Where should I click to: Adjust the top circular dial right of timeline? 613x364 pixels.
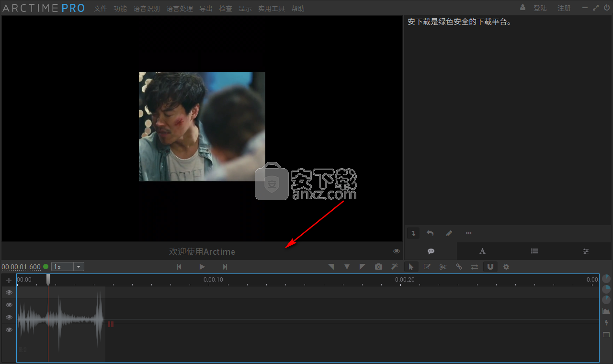(x=606, y=279)
